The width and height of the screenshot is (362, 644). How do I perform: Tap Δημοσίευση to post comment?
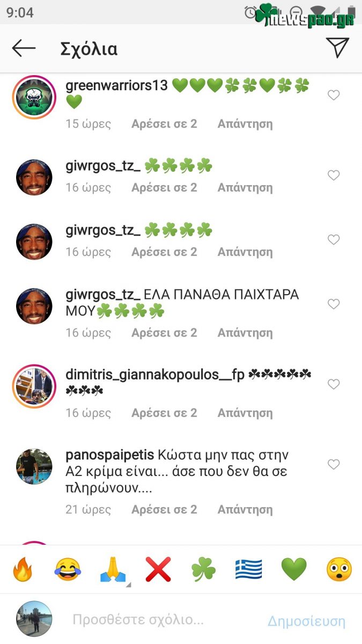coord(306,621)
